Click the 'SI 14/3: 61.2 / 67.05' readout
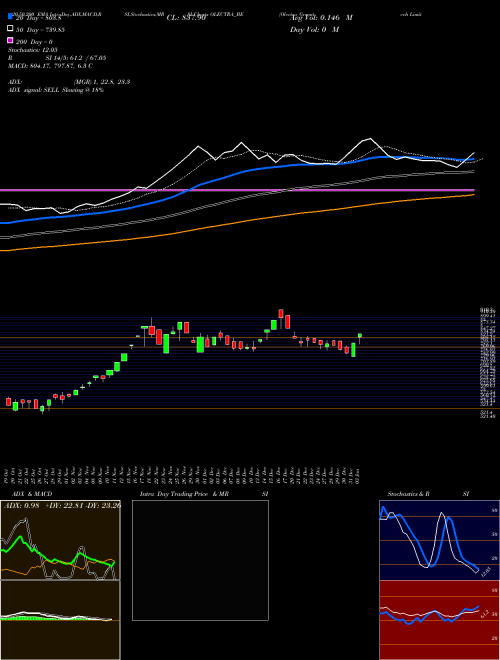The width and height of the screenshot is (500, 660). coord(75,58)
